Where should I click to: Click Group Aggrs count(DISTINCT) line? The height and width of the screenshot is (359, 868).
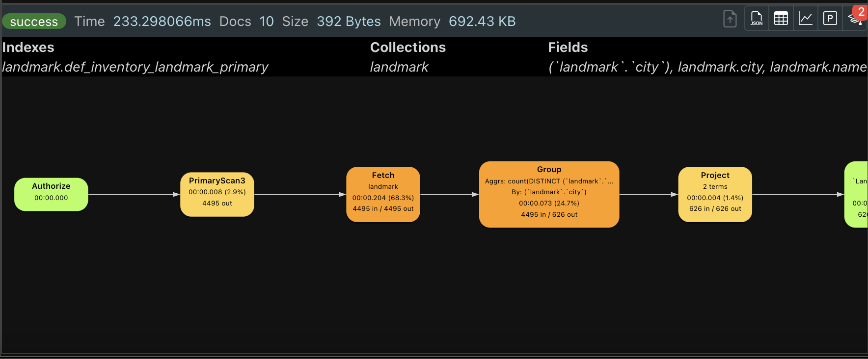(549, 181)
